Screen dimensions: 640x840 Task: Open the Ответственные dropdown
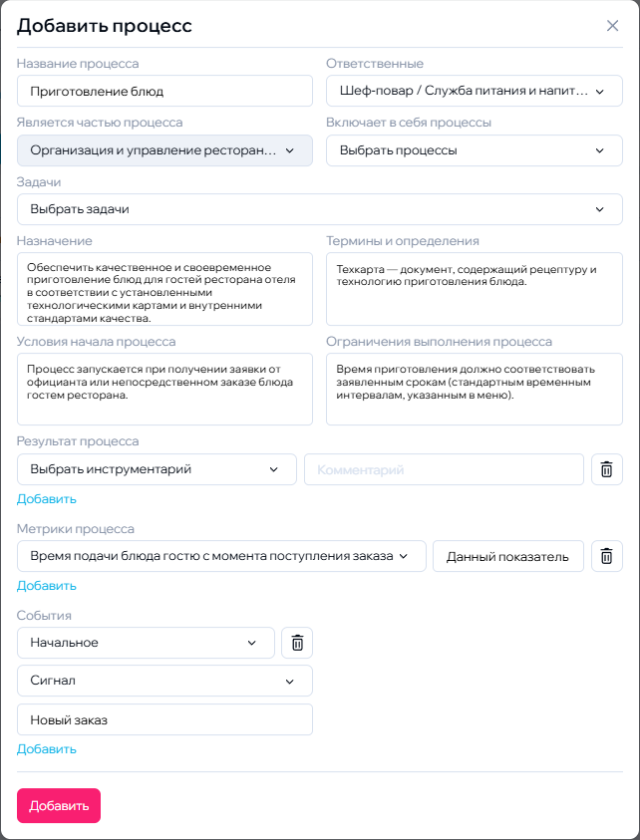(x=474, y=92)
